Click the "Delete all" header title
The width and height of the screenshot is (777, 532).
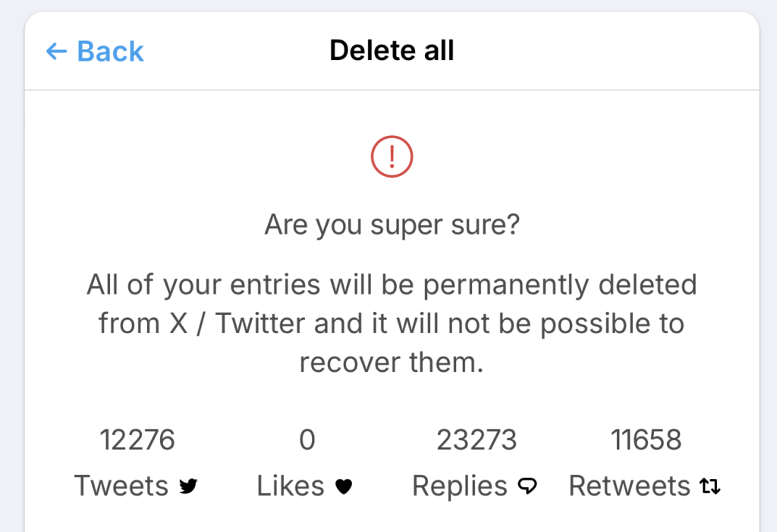(x=392, y=51)
